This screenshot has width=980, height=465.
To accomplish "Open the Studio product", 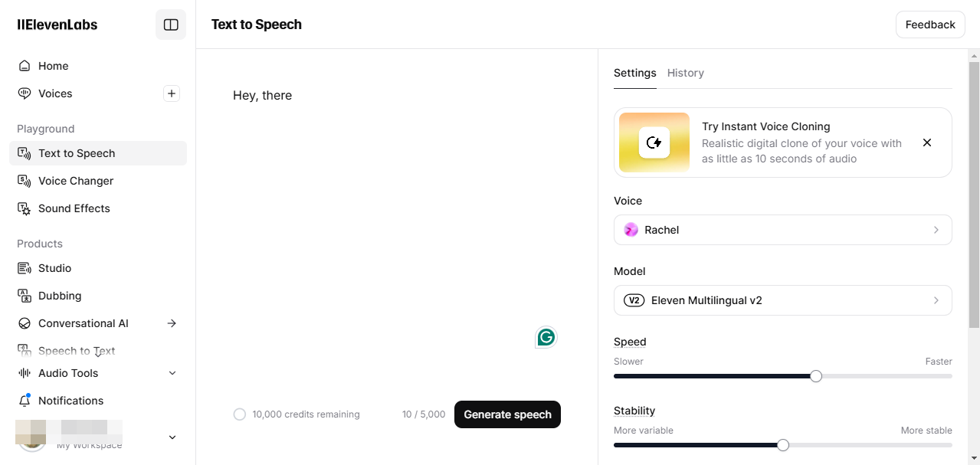I will coord(54,268).
